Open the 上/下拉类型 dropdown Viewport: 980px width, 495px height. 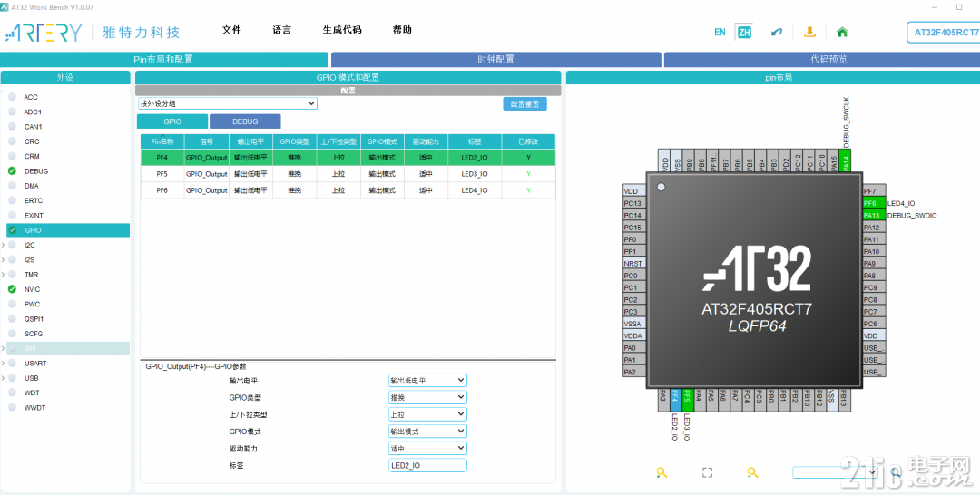tap(427, 413)
